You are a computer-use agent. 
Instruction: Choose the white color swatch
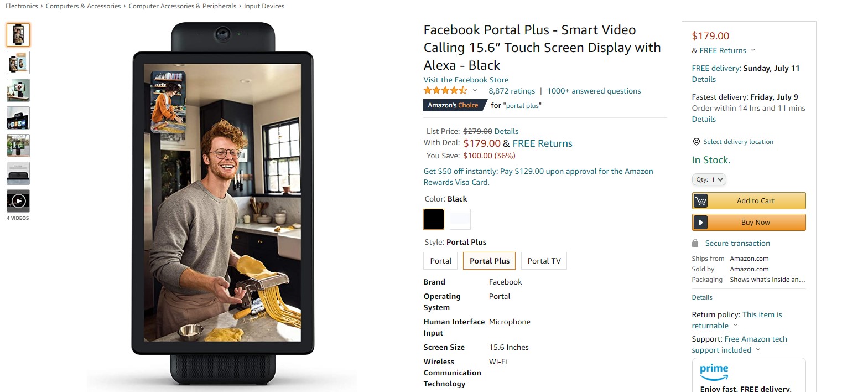(x=460, y=219)
